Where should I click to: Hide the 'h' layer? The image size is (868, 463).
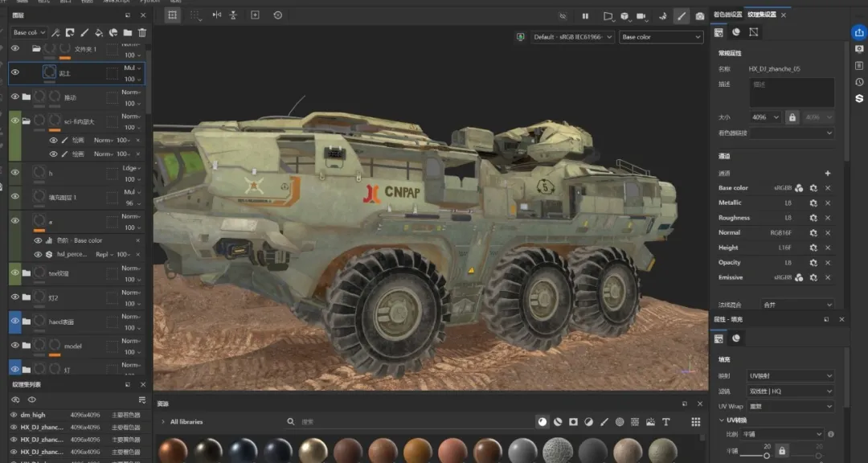(15, 172)
